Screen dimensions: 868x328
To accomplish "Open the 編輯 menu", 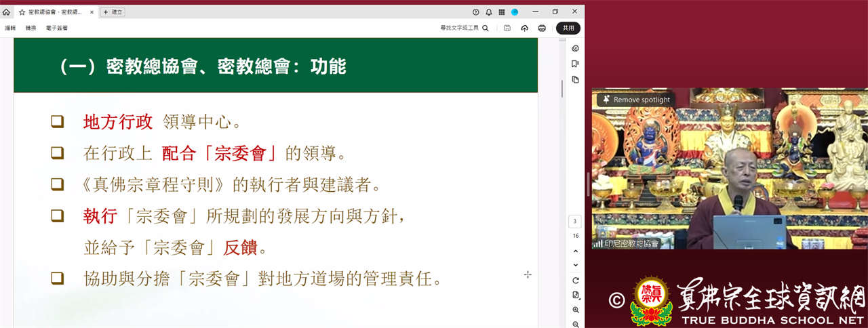I will pos(10,28).
